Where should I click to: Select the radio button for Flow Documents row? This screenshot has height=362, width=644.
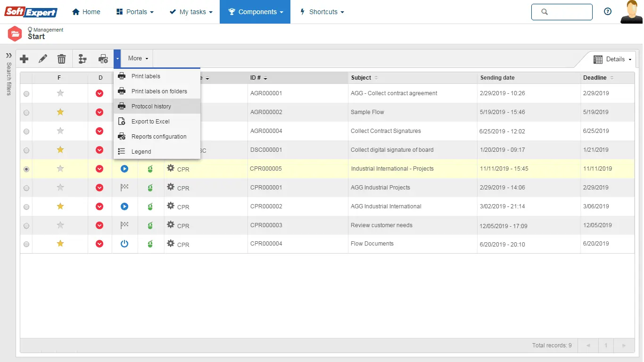tap(26, 244)
